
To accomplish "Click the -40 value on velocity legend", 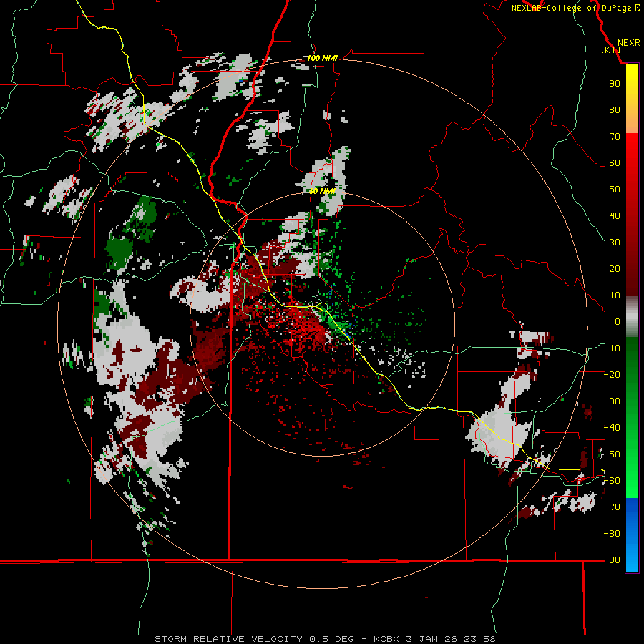I will [612, 428].
